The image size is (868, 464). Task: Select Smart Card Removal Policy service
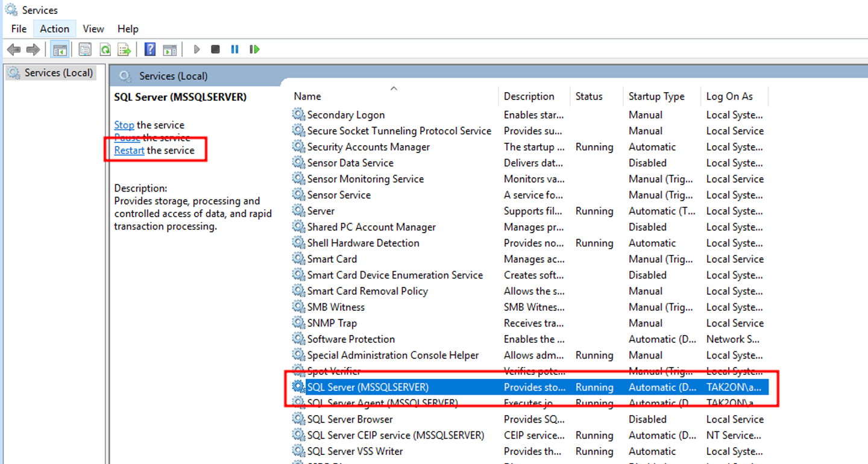[x=529, y=291]
